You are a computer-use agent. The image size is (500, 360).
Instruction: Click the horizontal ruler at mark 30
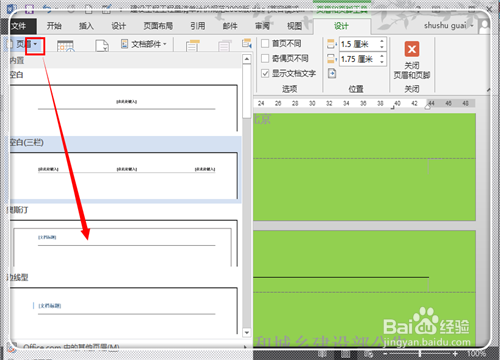(x=312, y=103)
